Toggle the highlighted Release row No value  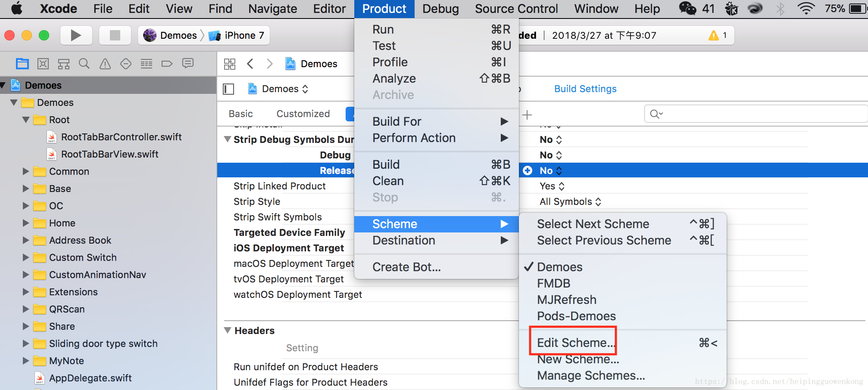547,170
